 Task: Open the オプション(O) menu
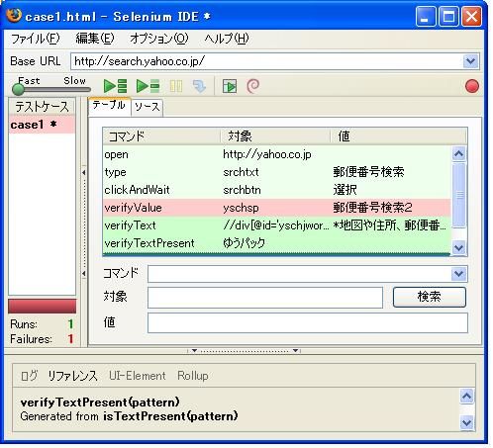[159, 39]
